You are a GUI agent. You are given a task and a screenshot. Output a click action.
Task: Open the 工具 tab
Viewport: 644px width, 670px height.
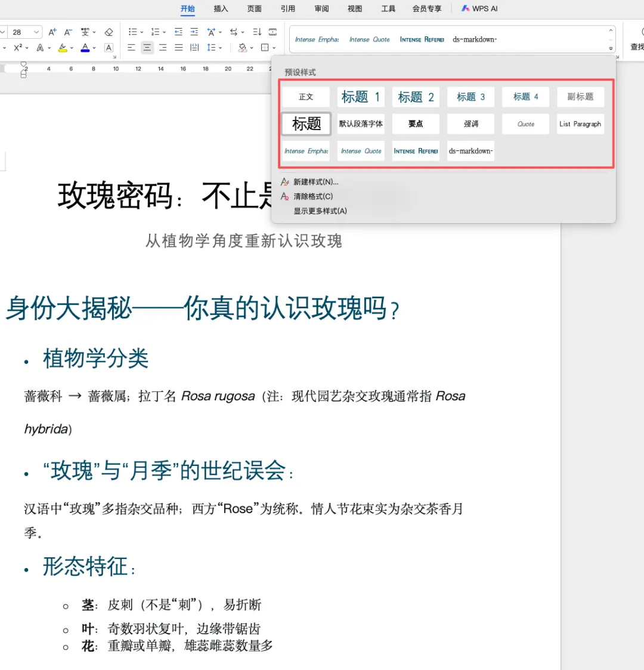point(388,8)
